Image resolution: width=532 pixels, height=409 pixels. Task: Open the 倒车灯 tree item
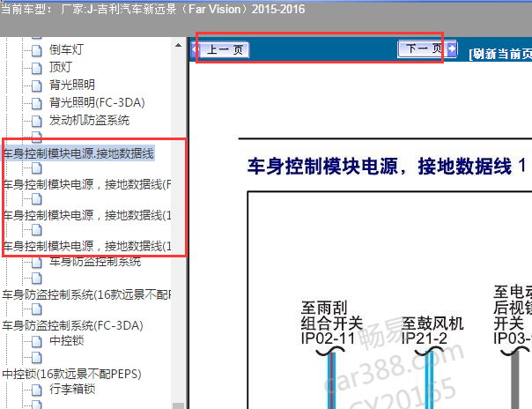pyautogui.click(x=66, y=49)
